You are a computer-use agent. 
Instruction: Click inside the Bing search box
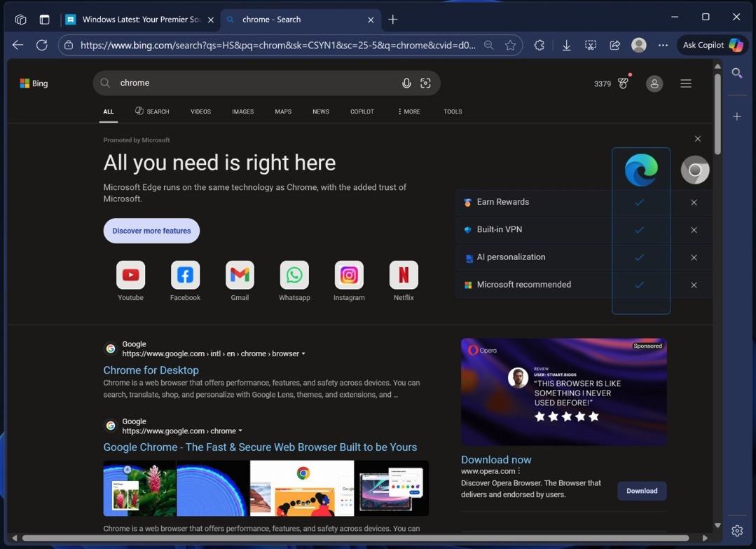coord(245,83)
